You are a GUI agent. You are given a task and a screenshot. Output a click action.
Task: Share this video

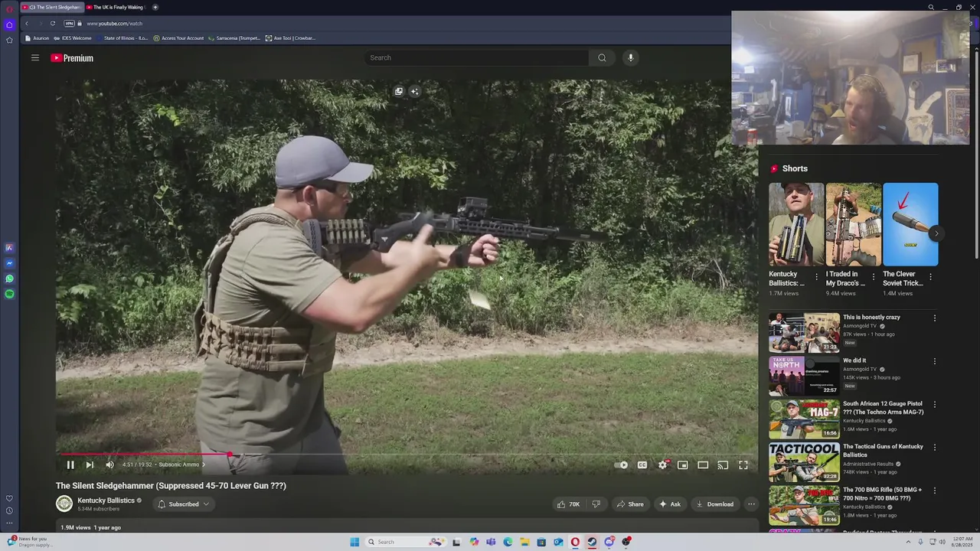pyautogui.click(x=630, y=504)
